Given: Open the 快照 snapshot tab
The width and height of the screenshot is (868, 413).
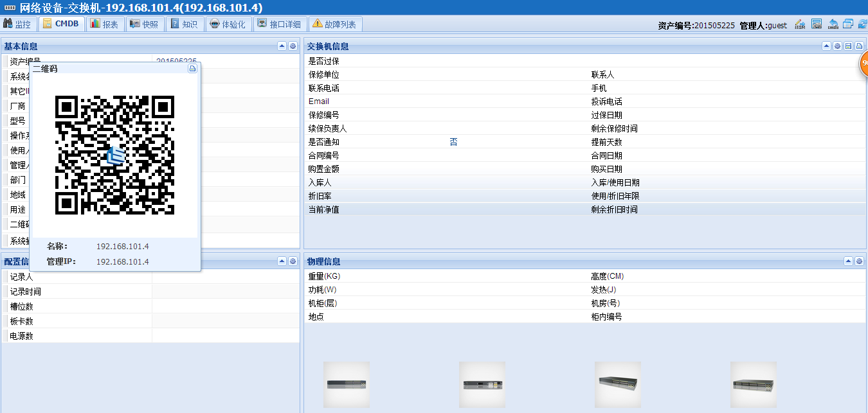Looking at the screenshot, I should (144, 24).
